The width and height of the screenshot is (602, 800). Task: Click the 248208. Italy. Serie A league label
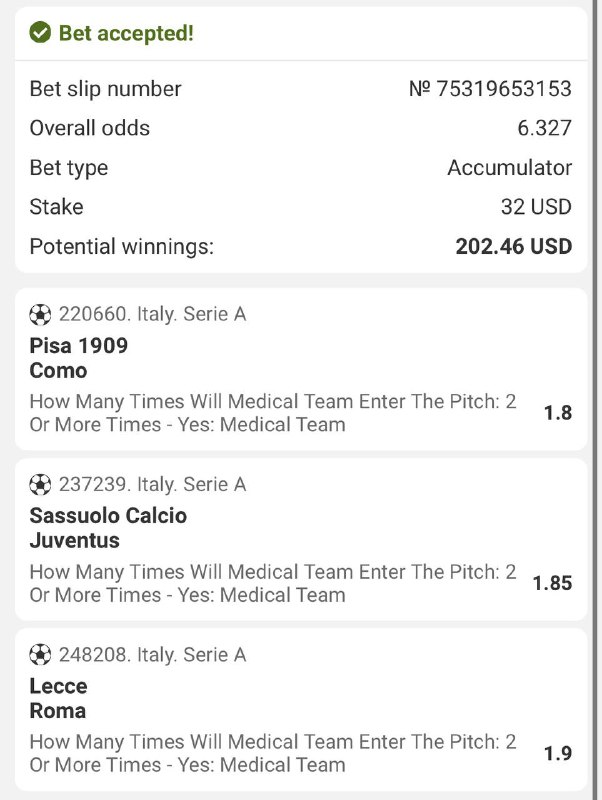click(152, 655)
